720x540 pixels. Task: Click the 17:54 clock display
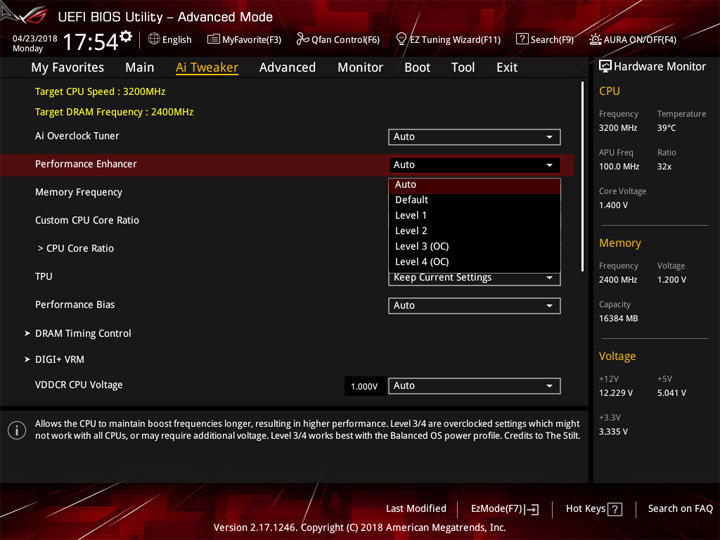[90, 42]
